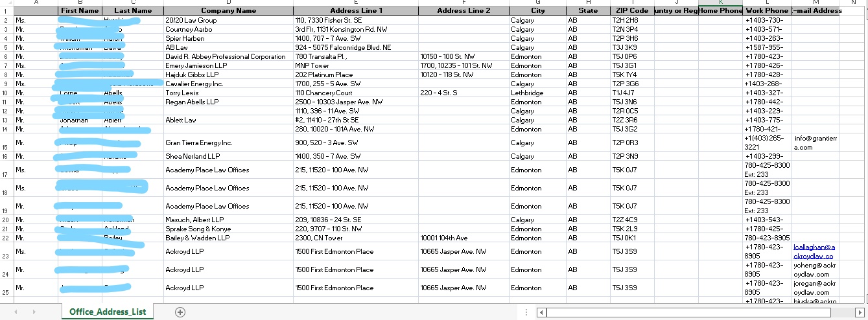868x320 pixels.
Task: Click the Home Phone header cell
Action: click(x=720, y=11)
